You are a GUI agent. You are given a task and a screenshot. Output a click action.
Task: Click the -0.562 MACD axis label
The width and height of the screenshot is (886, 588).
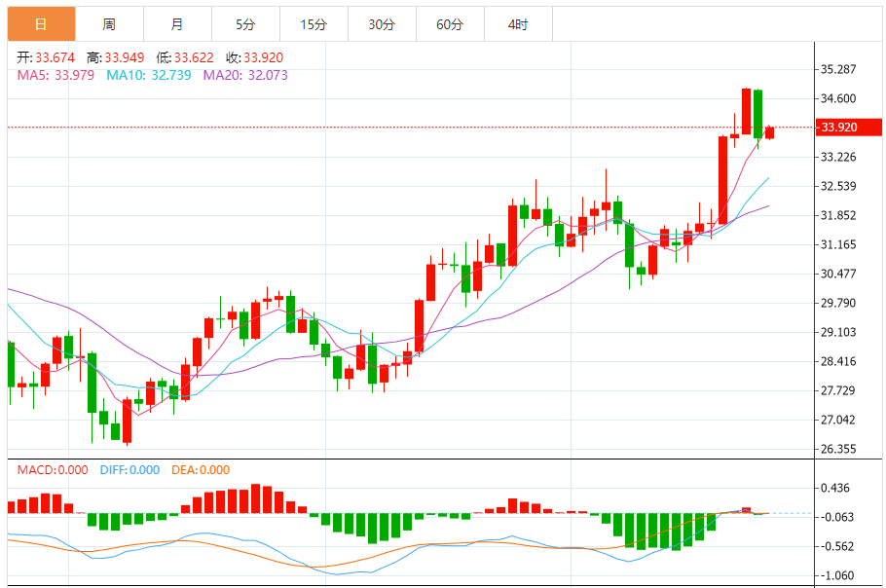836,546
